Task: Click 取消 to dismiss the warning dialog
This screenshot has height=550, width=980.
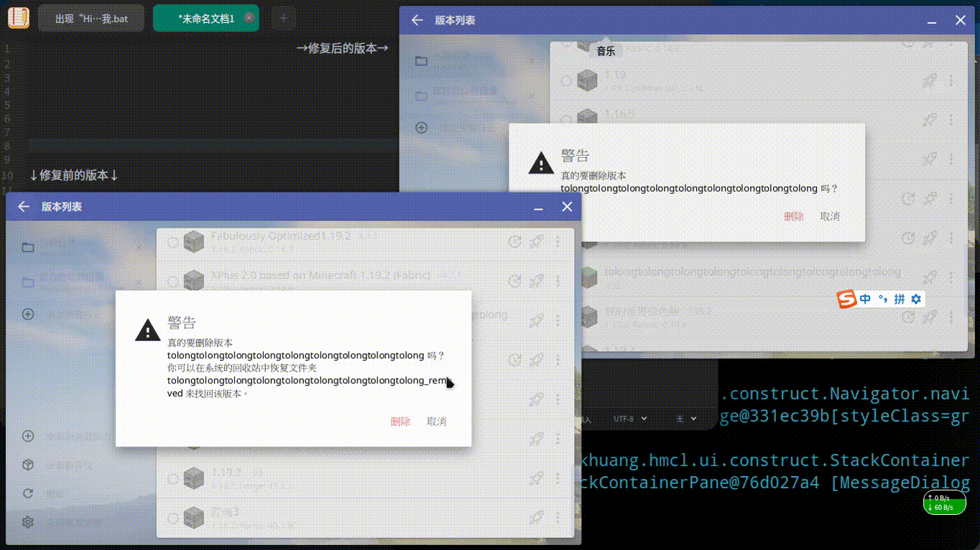Action: point(437,421)
